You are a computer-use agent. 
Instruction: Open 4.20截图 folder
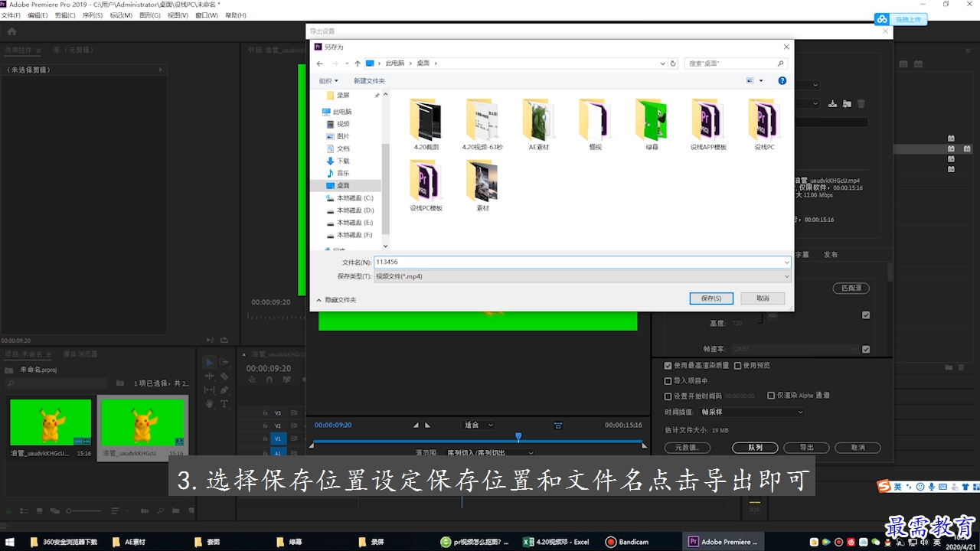coord(426,125)
